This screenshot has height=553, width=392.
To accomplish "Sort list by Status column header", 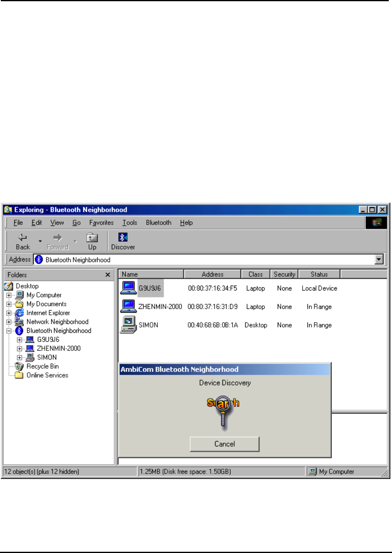I will pos(319,274).
